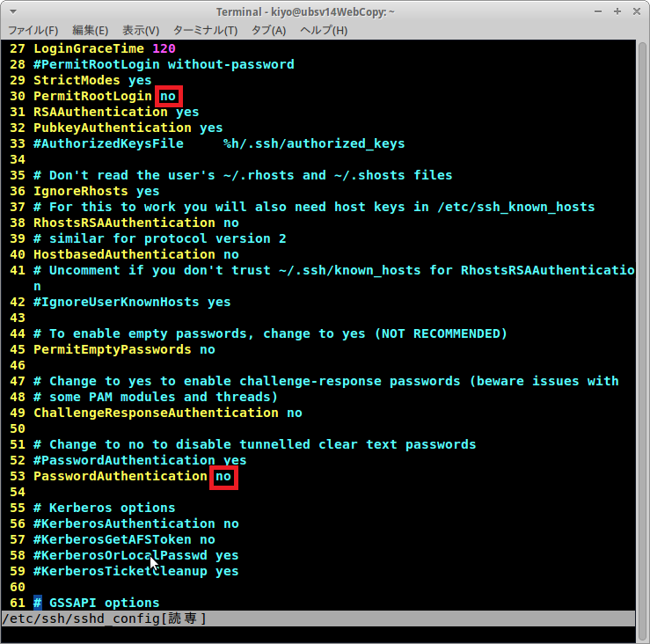Click 'GSSAPI options' on line 61
This screenshot has height=644, width=650.
(x=105, y=603)
